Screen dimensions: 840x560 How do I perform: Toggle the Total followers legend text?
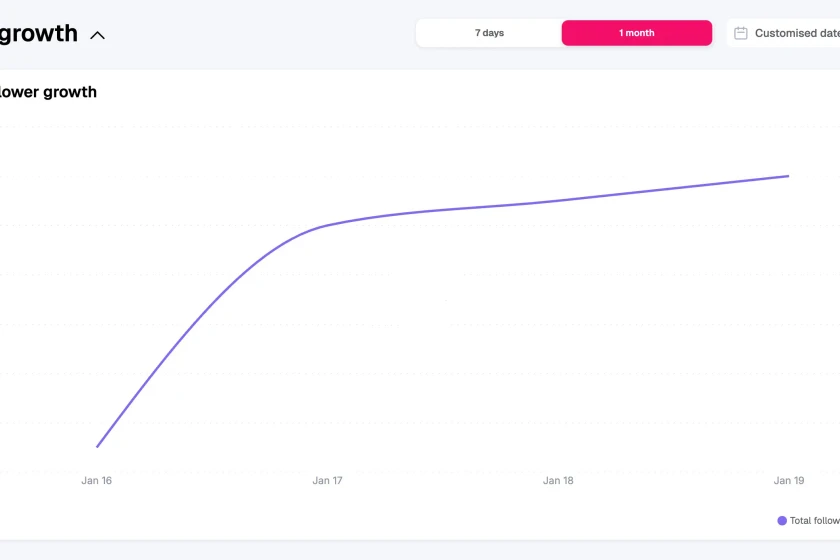[814, 520]
